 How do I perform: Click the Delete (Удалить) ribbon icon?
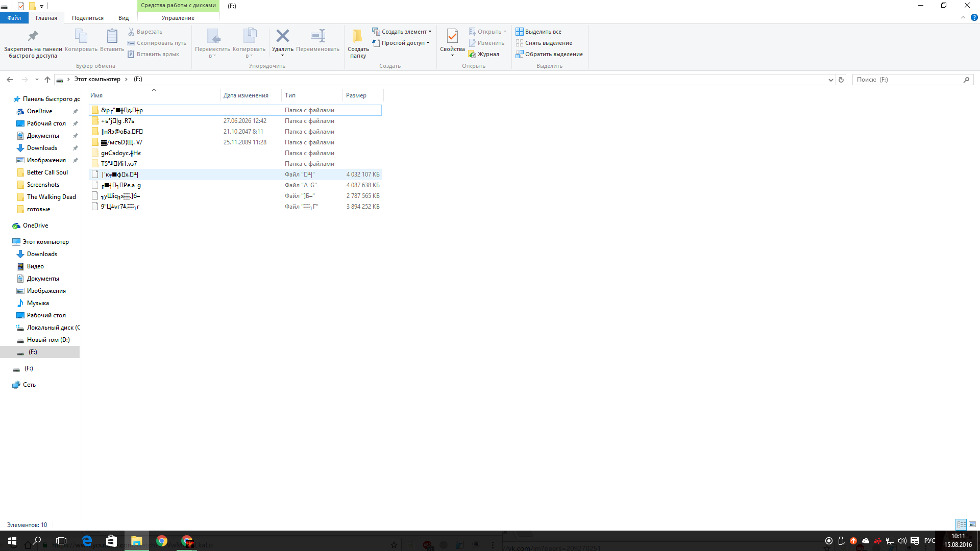[x=282, y=37]
